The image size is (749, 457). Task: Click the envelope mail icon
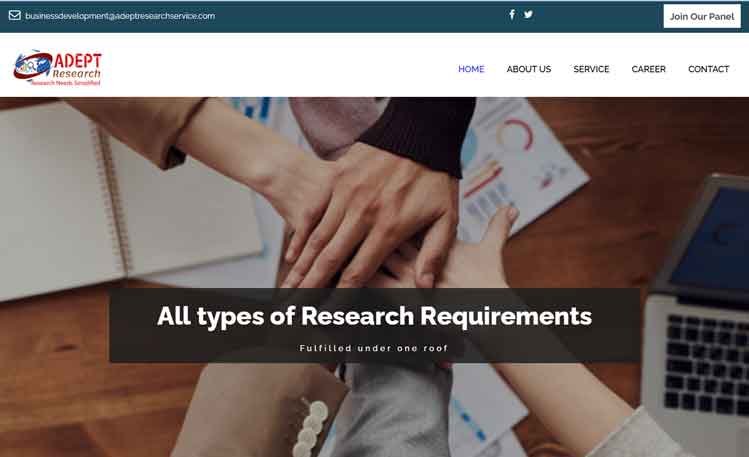pyautogui.click(x=15, y=15)
